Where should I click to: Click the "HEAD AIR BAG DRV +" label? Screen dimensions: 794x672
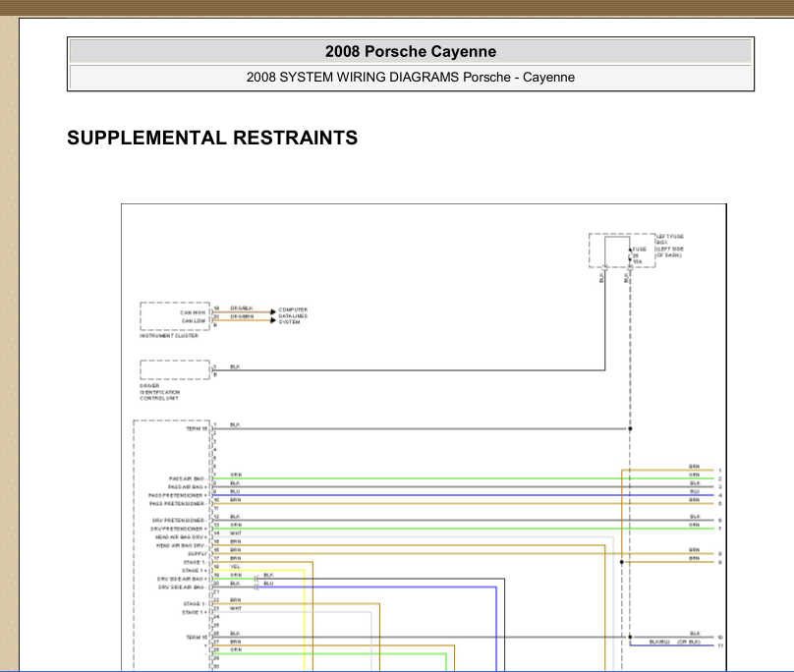click(181, 537)
